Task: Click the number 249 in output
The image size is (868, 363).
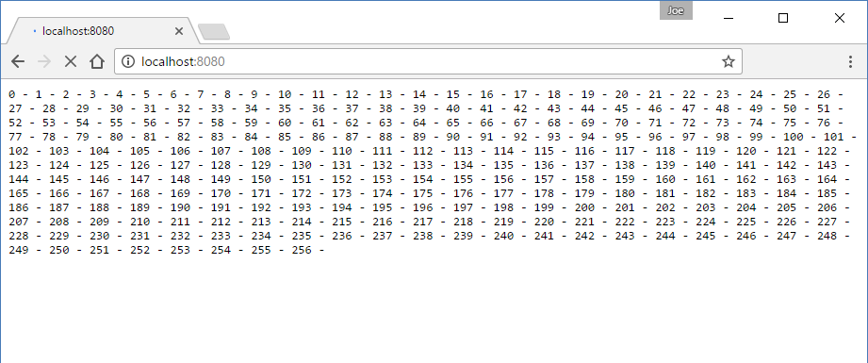Action: (19, 250)
